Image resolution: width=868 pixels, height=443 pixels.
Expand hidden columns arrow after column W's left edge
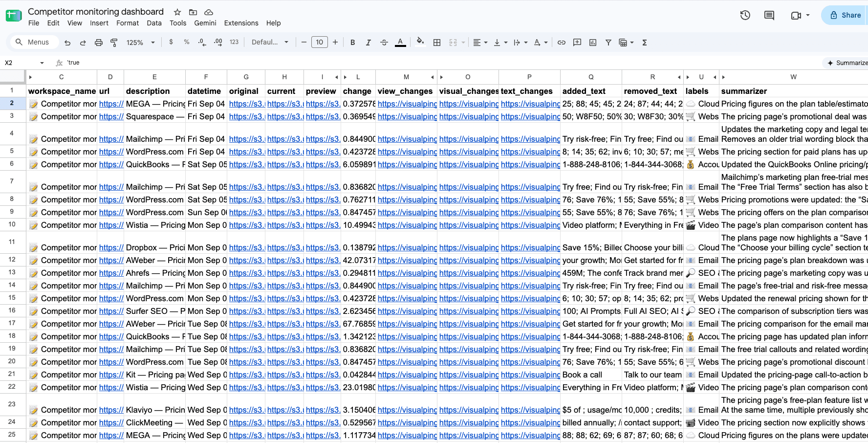point(723,77)
